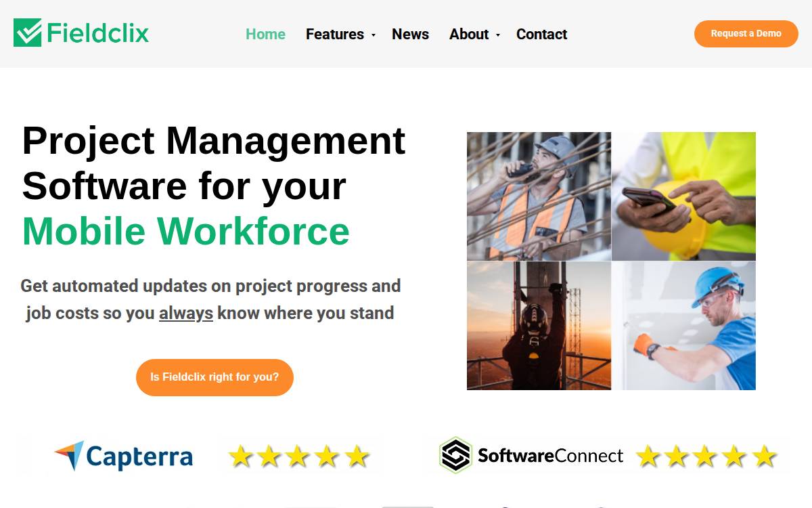Click the SoftwareConnect hexagon logo icon

[455, 454]
